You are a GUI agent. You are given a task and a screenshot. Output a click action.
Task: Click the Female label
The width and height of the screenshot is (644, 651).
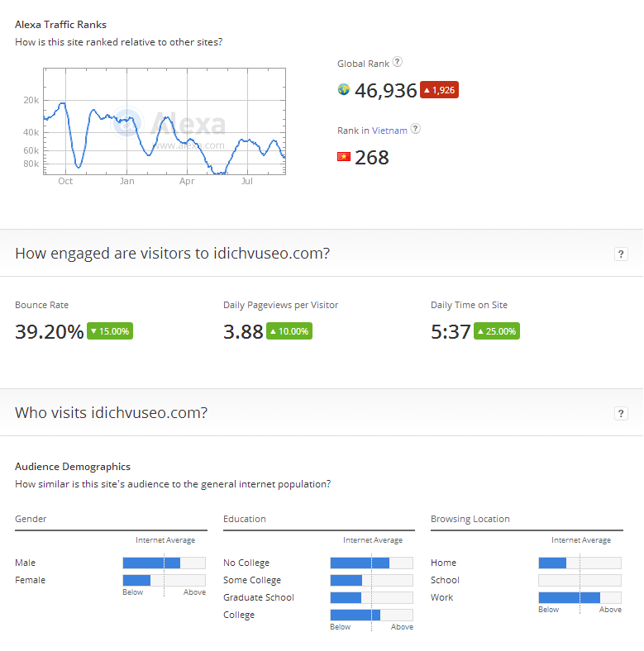pyautogui.click(x=30, y=580)
